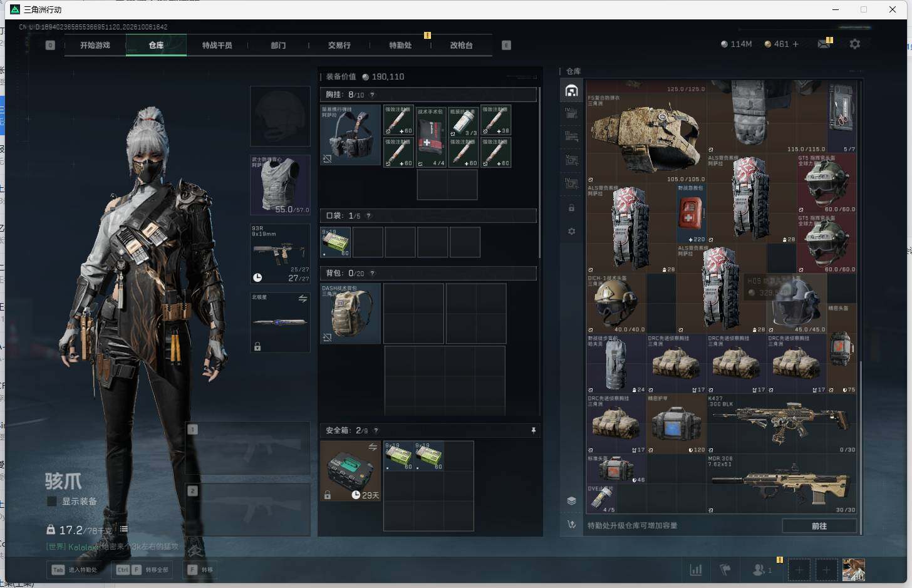Select the DASH战术背包 backpack

click(x=351, y=313)
